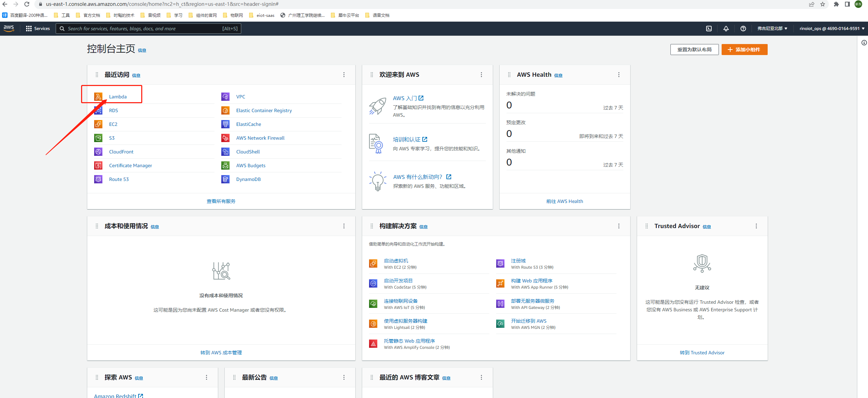868x398 pixels.
Task: Open options menu for 最近访问 widget
Action: [x=344, y=75]
